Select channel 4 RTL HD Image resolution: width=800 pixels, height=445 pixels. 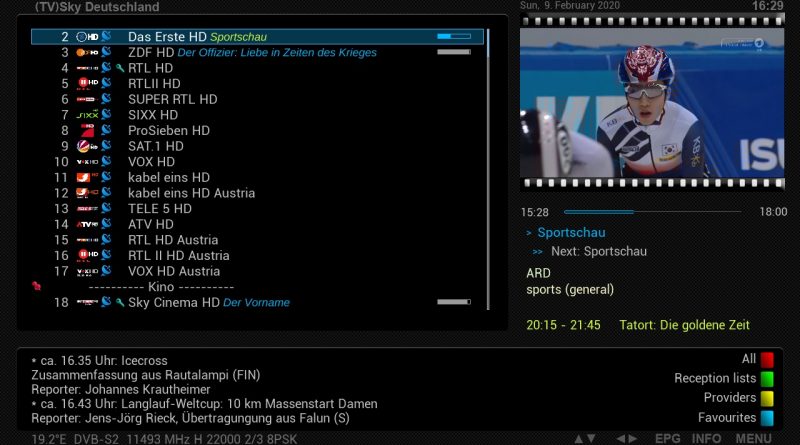(x=257, y=68)
